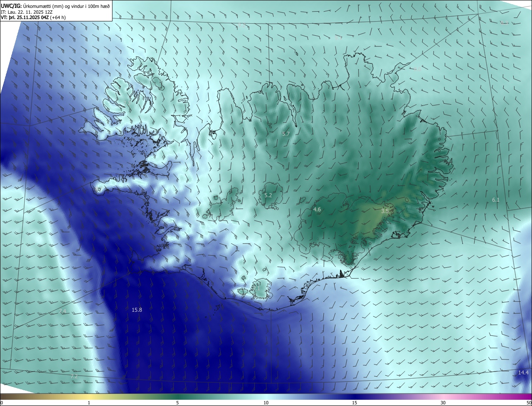The image size is (532, 406).
Task: Click the 4.6 value label on Vatnajökull
Action: click(x=317, y=210)
